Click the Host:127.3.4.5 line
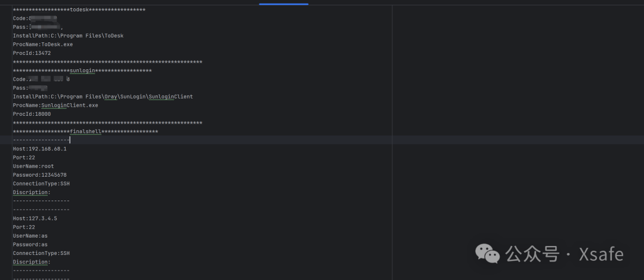The height and width of the screenshot is (280, 644). tap(35, 219)
